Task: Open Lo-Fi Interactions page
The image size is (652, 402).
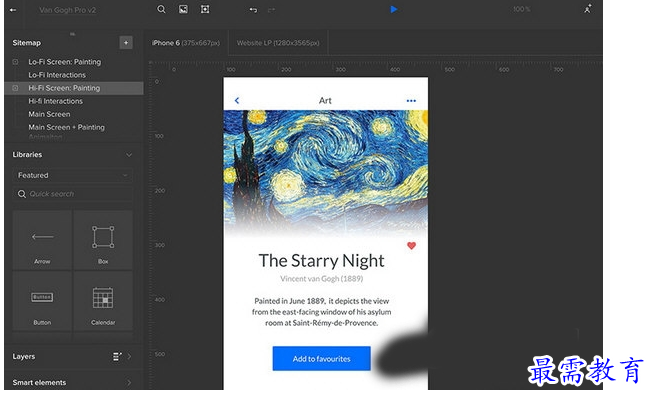Action: 57,75
